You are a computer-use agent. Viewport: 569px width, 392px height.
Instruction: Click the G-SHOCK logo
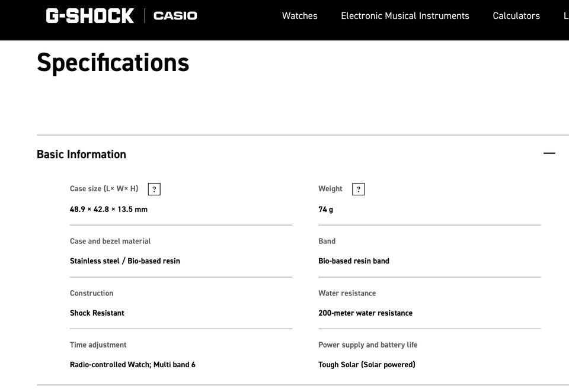90,16
